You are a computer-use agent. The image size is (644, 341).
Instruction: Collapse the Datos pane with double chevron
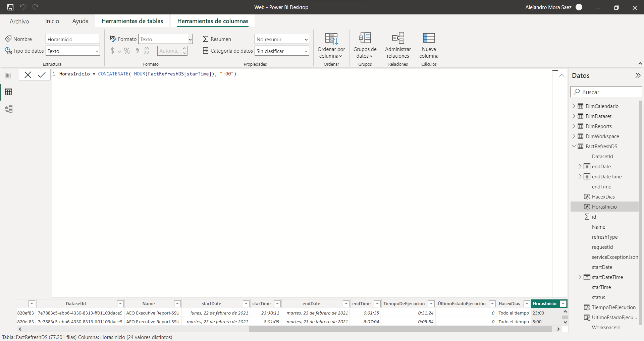pyautogui.click(x=638, y=75)
